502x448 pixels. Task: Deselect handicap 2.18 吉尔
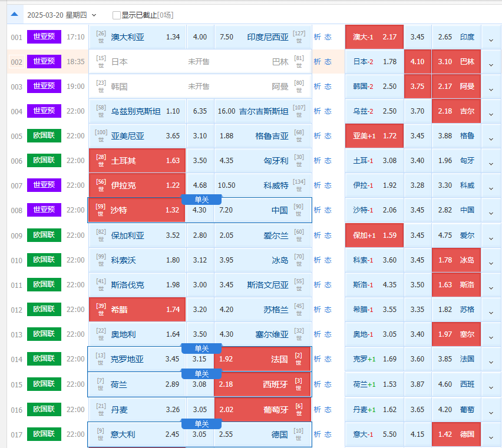coord(456,111)
